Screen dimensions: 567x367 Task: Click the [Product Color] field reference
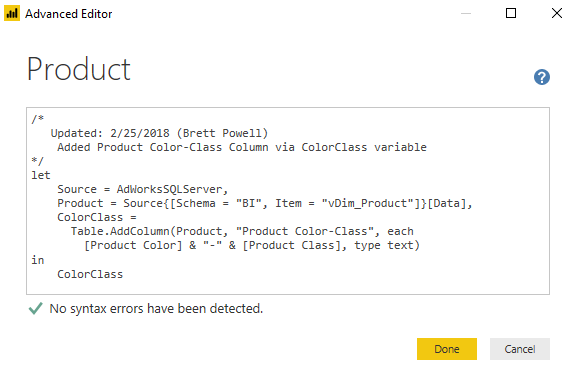[133, 246]
